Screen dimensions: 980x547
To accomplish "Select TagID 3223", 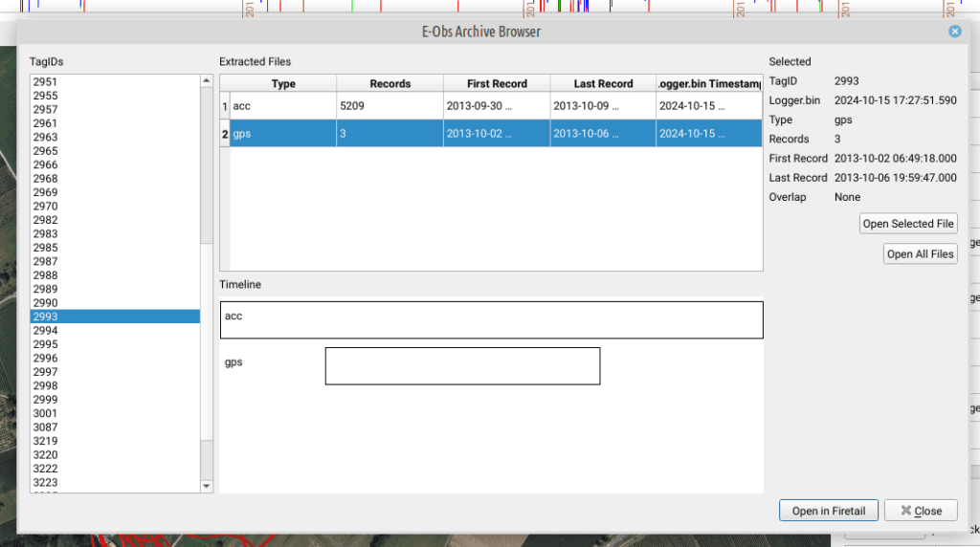I will click(115, 482).
